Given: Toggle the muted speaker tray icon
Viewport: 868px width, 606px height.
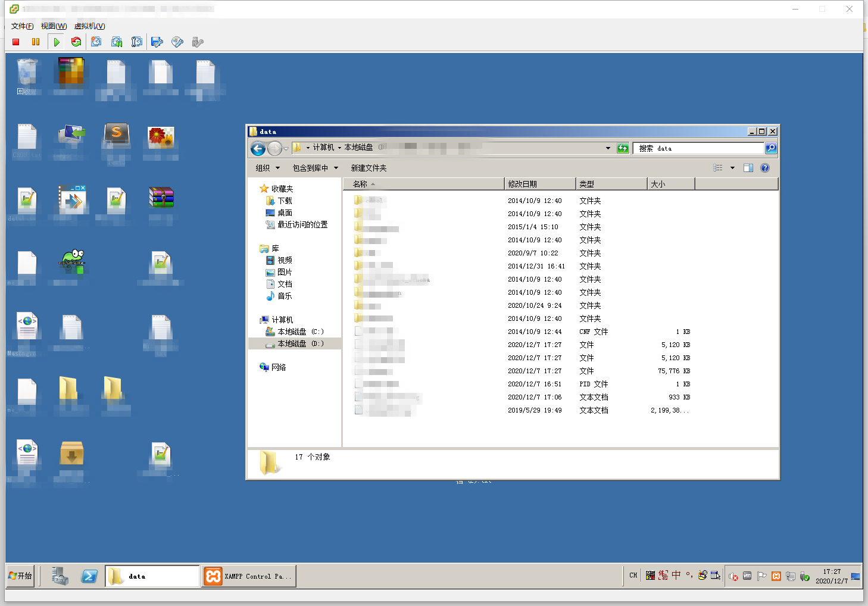Looking at the screenshot, I should (733, 576).
